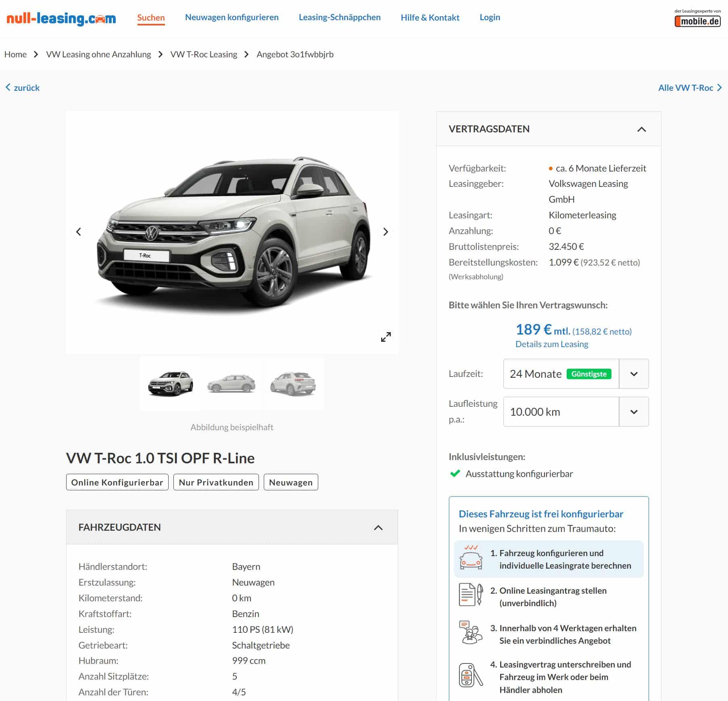Click Alle VW T-Roc link

[686, 88]
